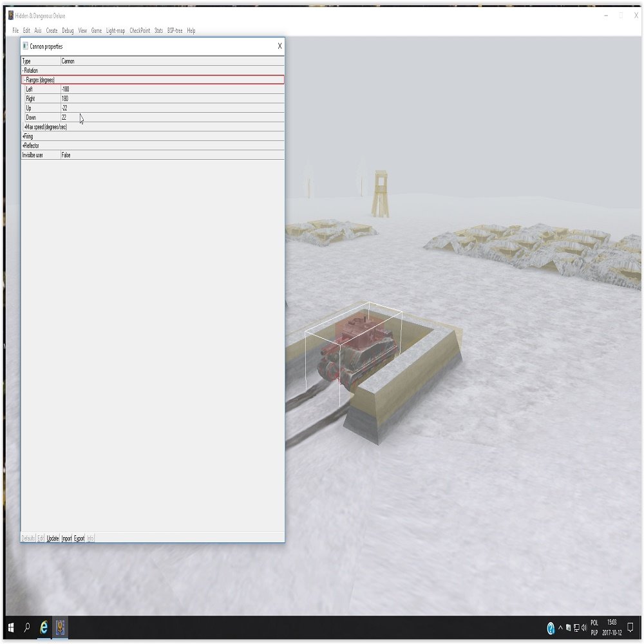Open the CheckPoint menu

(140, 30)
